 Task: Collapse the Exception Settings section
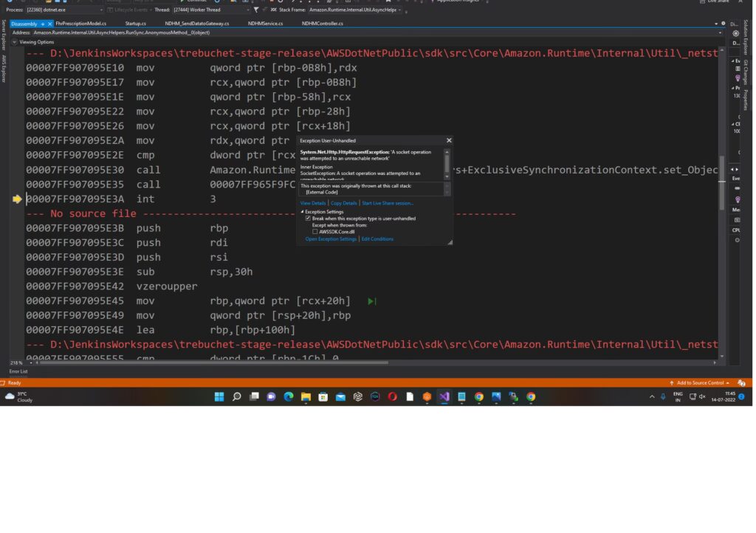pos(302,212)
